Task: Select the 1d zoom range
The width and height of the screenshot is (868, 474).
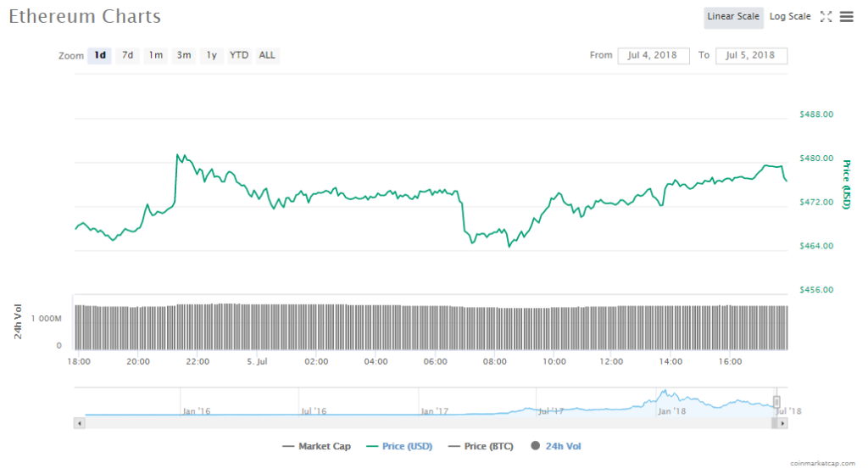Action: click(100, 56)
